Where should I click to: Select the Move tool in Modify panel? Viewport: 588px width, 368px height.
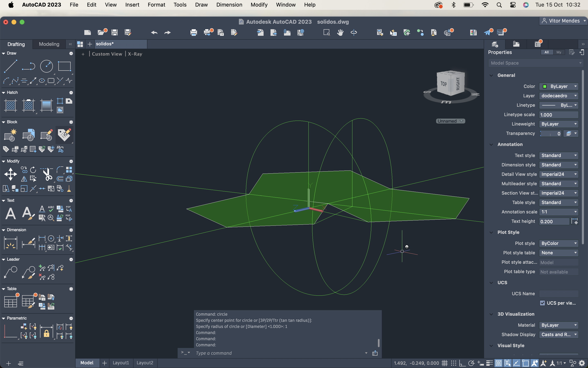[10, 174]
